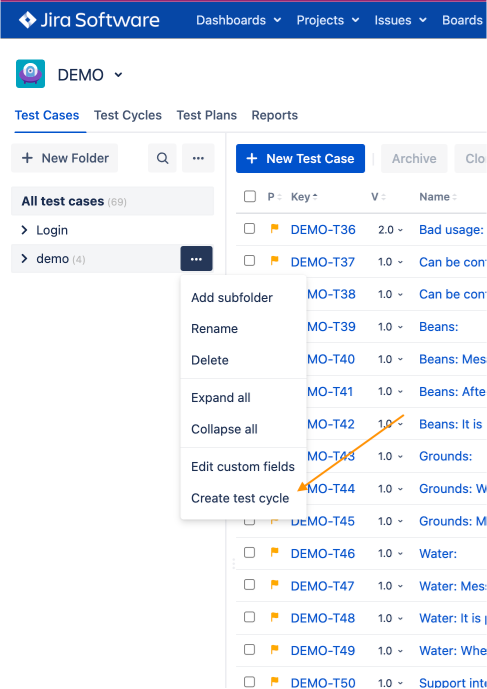Open the DEMO-T50 test case link
The height and width of the screenshot is (689, 487).
click(323, 682)
